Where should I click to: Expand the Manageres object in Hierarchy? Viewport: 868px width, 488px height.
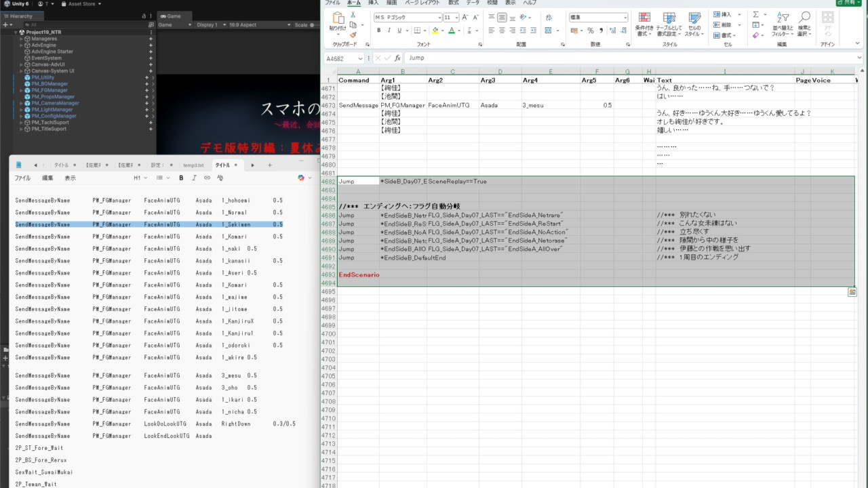click(x=21, y=39)
